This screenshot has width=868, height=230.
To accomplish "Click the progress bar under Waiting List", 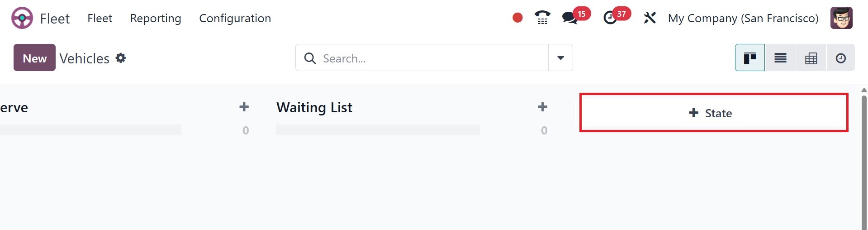I will pyautogui.click(x=378, y=130).
